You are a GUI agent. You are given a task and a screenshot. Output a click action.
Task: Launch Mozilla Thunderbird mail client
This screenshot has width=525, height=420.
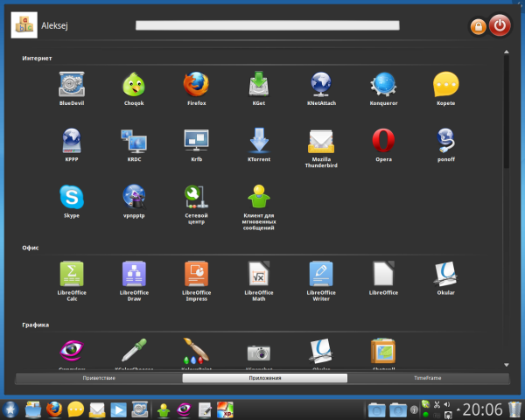coord(321,148)
